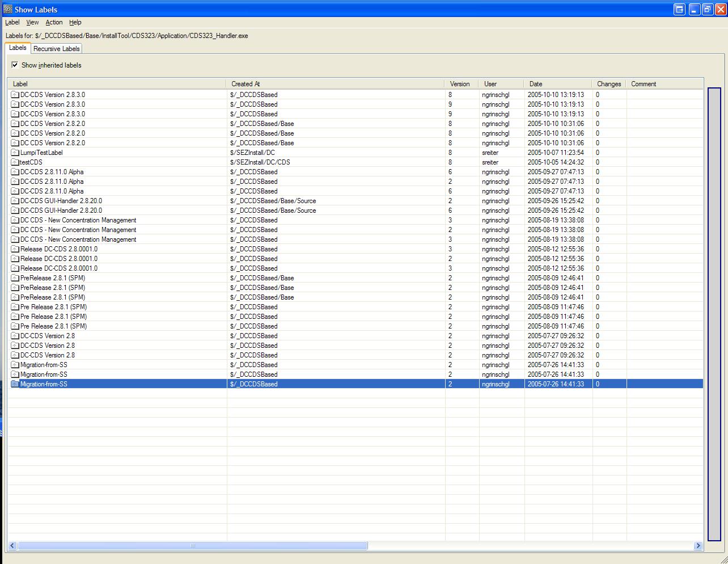The image size is (728, 564).
Task: Click the $/SEZInstall/DC created-at cell
Action: (252, 153)
